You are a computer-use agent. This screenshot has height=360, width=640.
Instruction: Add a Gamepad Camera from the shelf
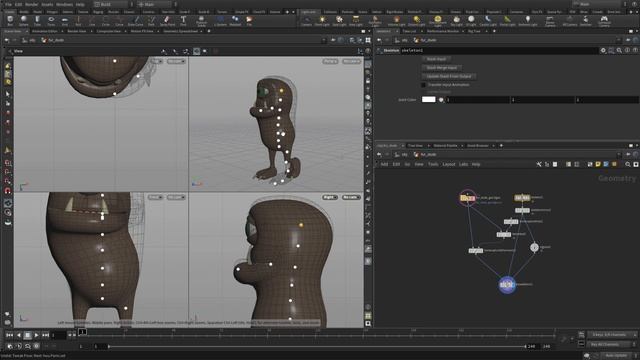604,21
